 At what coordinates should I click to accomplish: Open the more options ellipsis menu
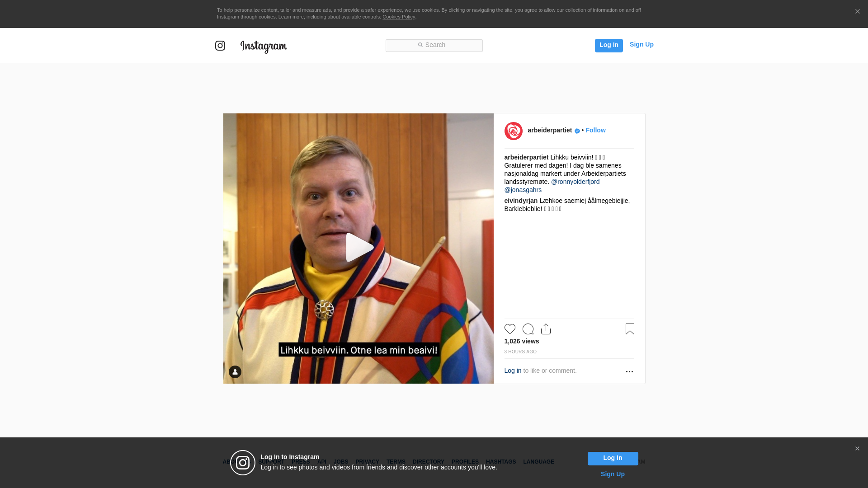629,371
